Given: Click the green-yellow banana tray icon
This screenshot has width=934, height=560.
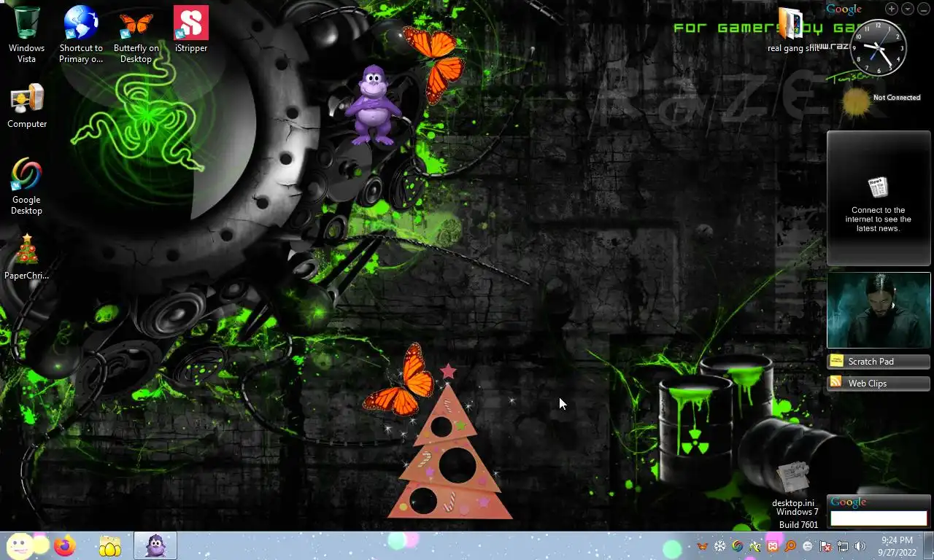Looking at the screenshot, I should point(755,546).
